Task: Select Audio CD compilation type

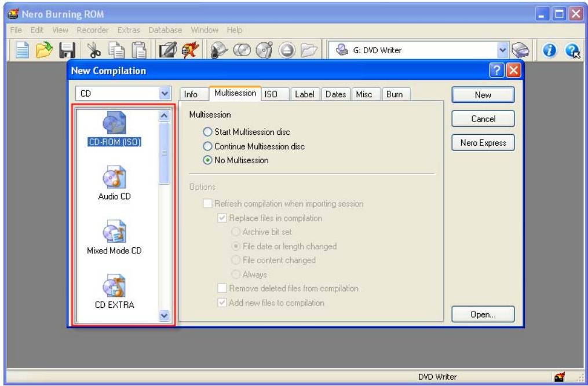Action: click(x=114, y=183)
